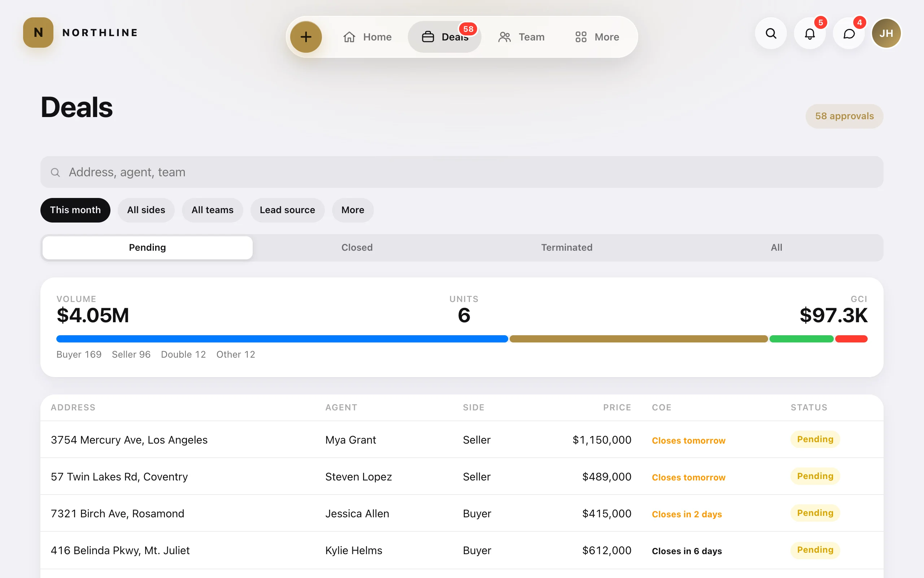Click the 58 approvals button

point(844,116)
